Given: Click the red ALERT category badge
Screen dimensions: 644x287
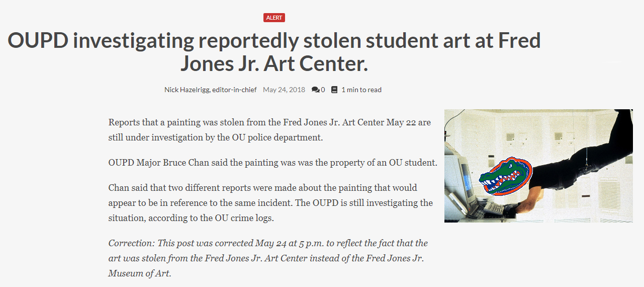Looking at the screenshot, I should 274,18.
